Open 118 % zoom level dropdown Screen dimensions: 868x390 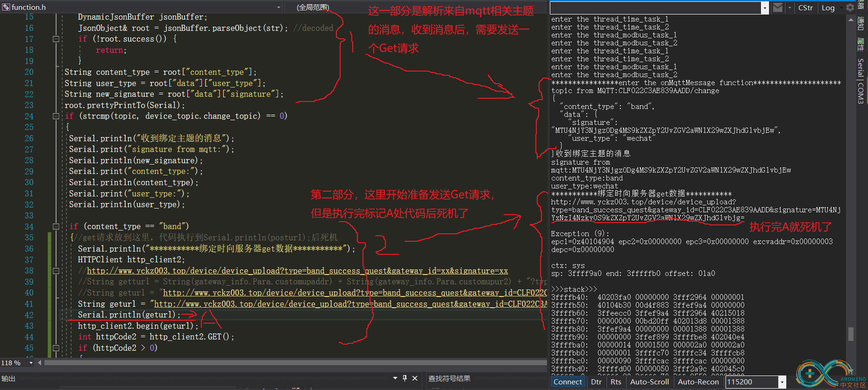pyautogui.click(x=31, y=363)
